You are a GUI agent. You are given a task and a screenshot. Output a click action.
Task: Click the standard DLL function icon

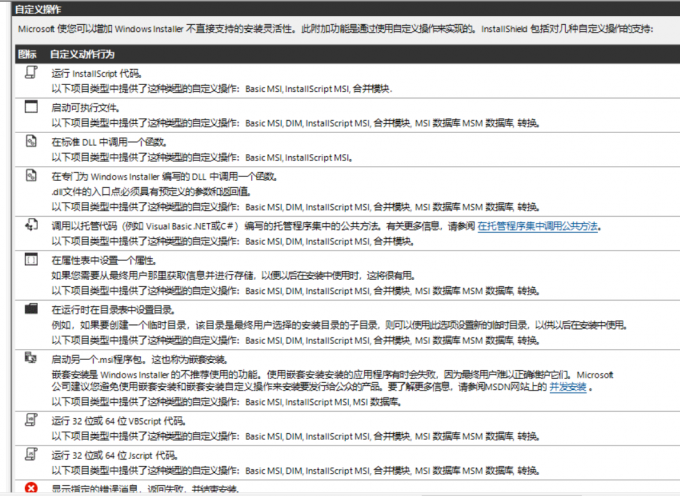[x=31, y=141]
